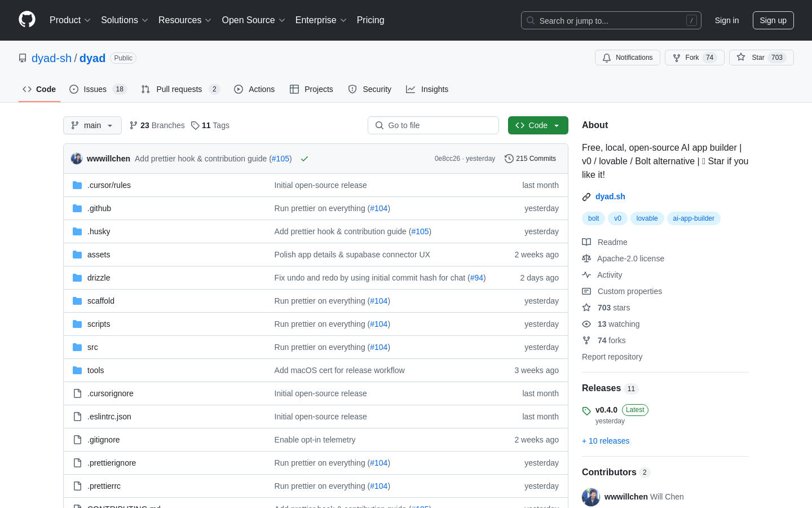Open the .github folder icon
This screenshot has width=812, height=508.
(77, 208)
